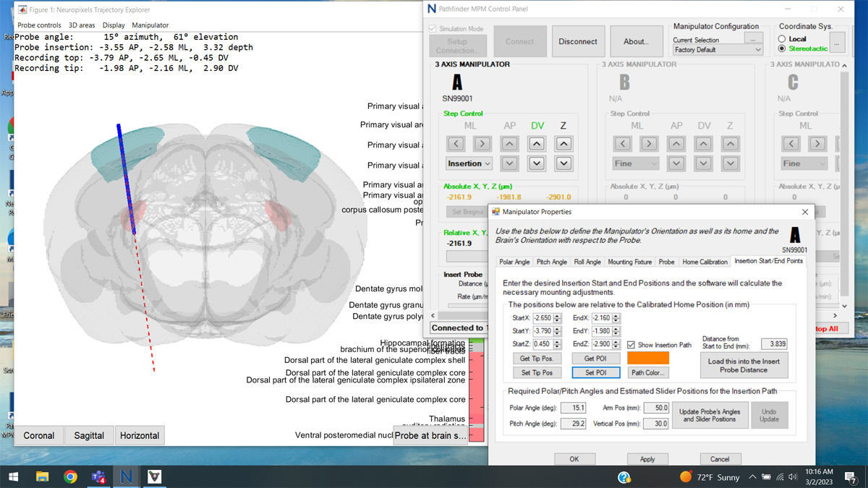Image resolution: width=868 pixels, height=488 pixels.
Task: Select the Stereotactic coordinate system option
Action: [782, 49]
